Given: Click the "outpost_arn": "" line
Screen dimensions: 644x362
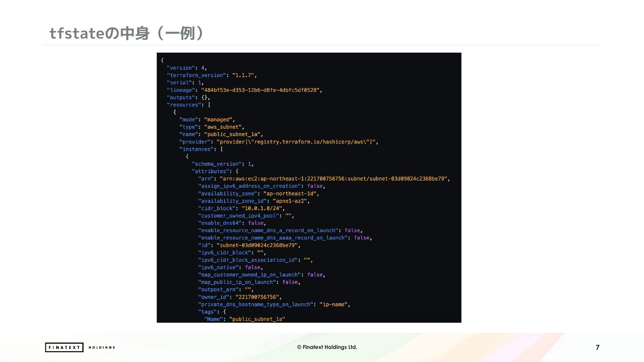Looking at the screenshot, I should (x=226, y=289).
